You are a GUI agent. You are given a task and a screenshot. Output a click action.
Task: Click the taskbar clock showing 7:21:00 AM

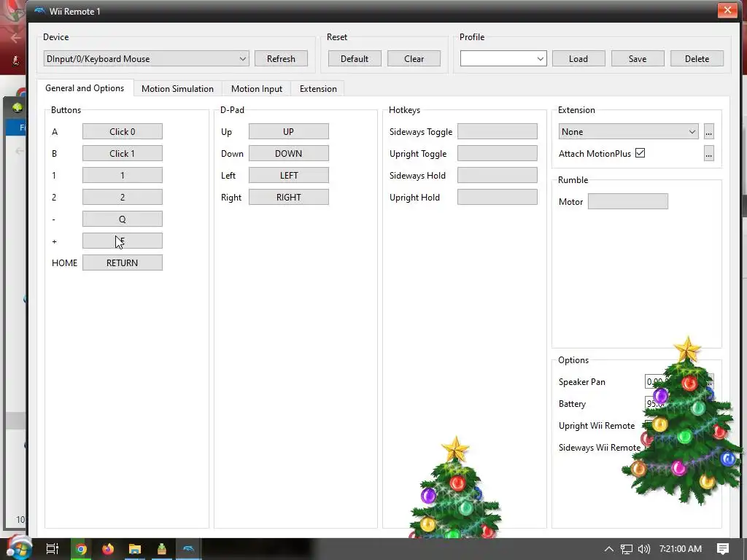(x=681, y=549)
